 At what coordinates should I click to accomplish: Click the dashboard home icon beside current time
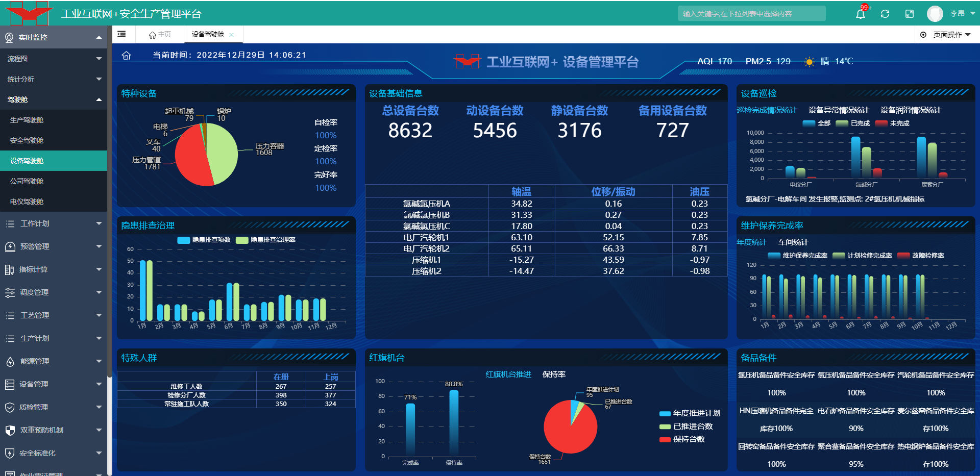coord(127,56)
